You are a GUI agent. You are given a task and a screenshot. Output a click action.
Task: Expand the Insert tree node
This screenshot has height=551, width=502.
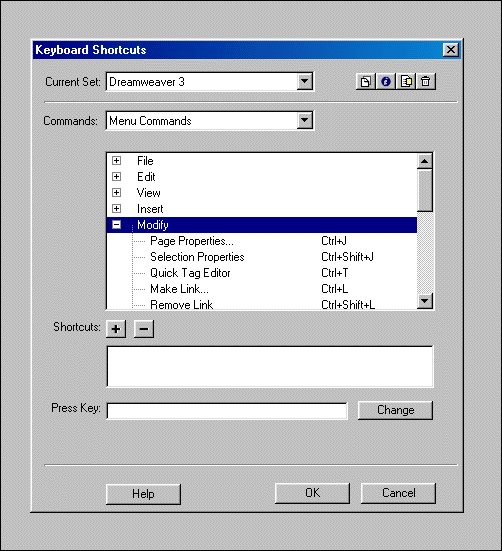(x=117, y=209)
